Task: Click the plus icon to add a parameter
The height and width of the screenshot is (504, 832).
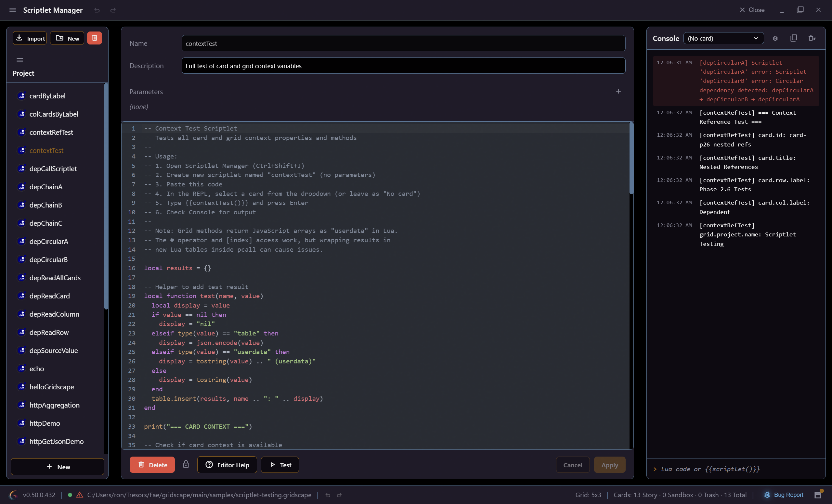Action: click(618, 92)
